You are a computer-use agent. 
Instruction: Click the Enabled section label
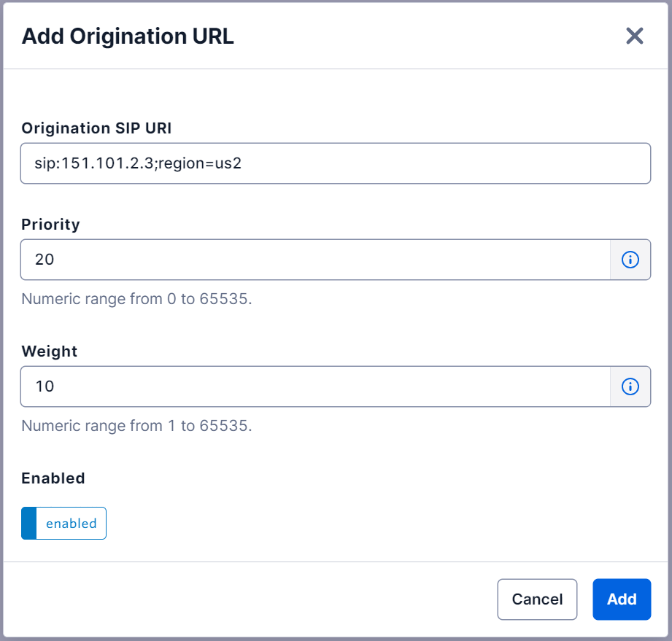click(x=53, y=478)
